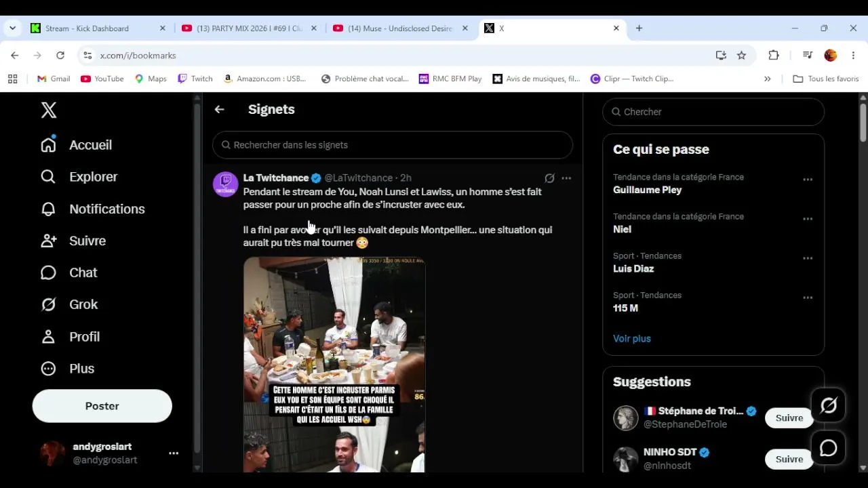Open the Chrome profile avatar
The height and width of the screenshot is (488, 868).
(x=831, y=56)
